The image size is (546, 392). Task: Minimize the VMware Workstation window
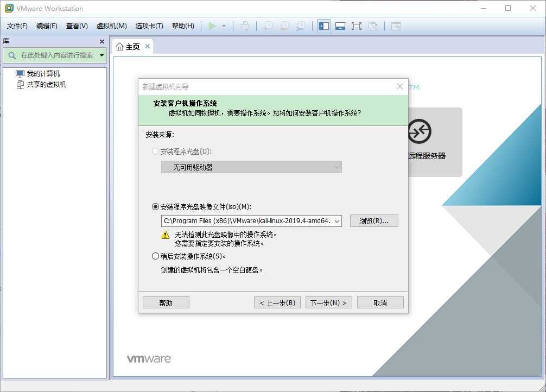(x=484, y=8)
